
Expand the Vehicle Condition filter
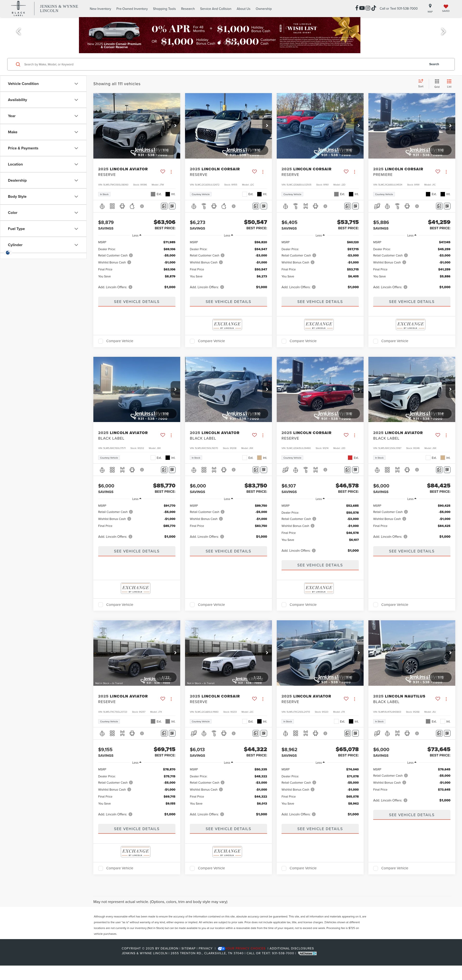[43, 84]
